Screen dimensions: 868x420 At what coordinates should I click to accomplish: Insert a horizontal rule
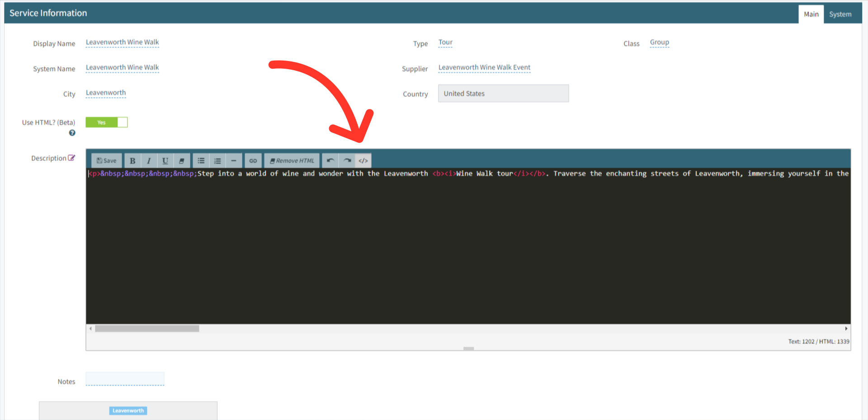click(x=234, y=160)
